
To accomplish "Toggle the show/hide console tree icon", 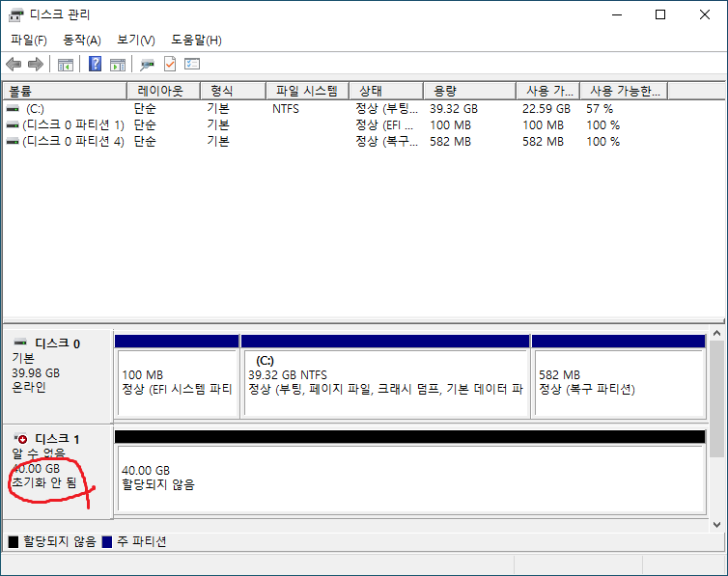I will point(66,65).
